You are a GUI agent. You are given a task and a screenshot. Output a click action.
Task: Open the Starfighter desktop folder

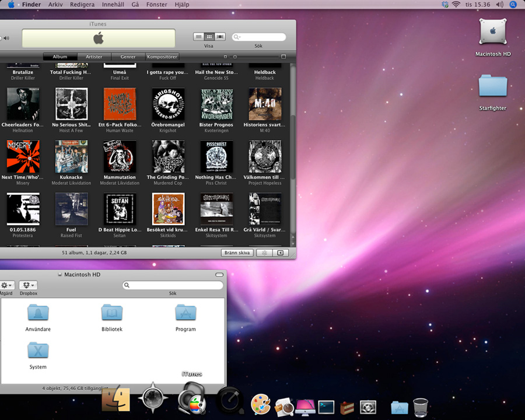pyautogui.click(x=493, y=86)
